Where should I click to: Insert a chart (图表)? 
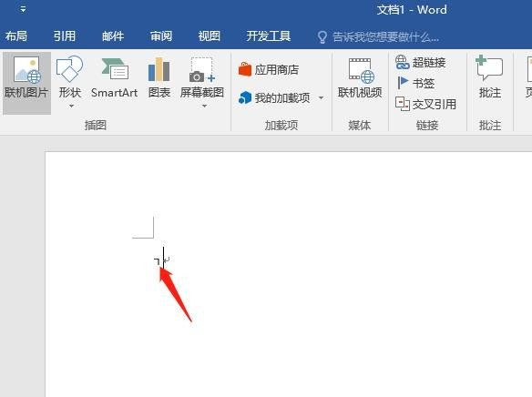pos(159,78)
